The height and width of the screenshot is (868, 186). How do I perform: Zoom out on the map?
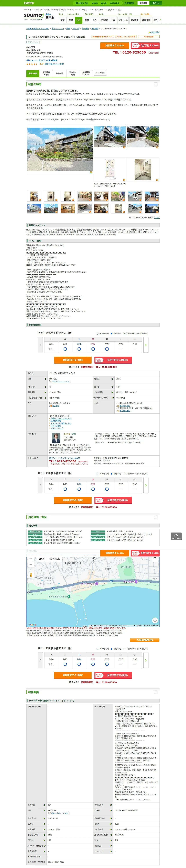pos(31,565)
